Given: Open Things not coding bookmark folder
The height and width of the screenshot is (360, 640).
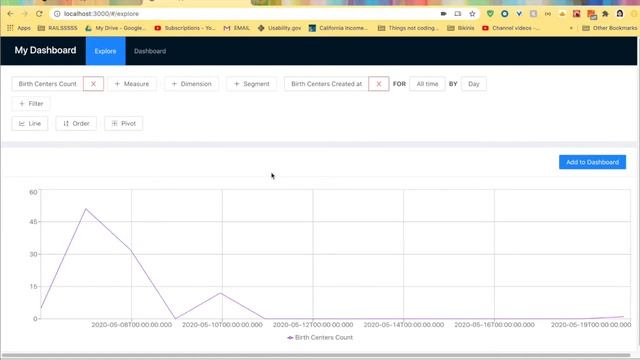Looking at the screenshot, I should pyautogui.click(x=408, y=28).
